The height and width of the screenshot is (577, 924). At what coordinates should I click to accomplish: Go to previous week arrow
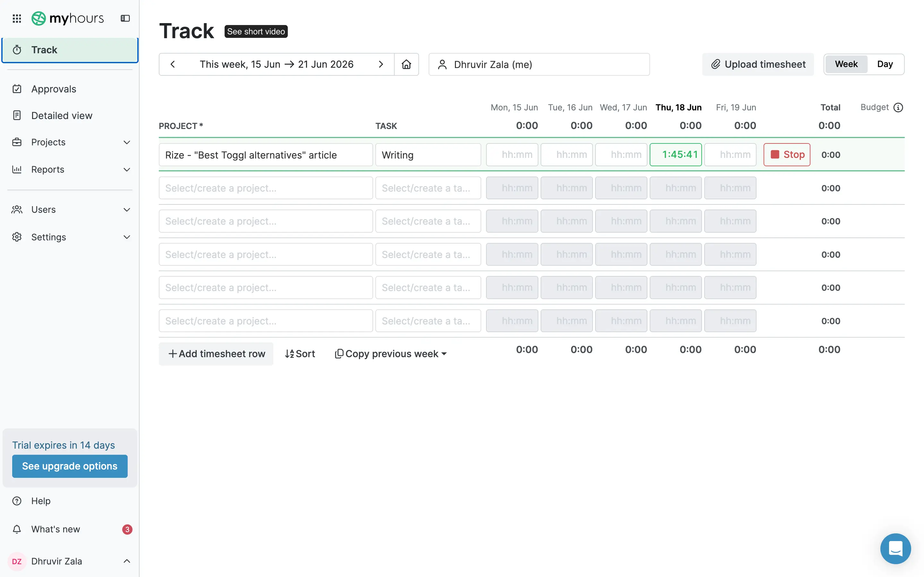[x=173, y=64]
